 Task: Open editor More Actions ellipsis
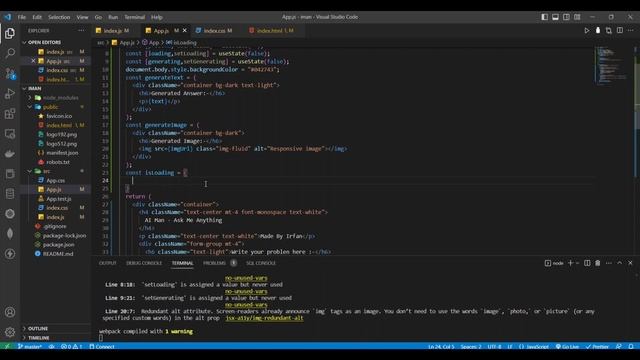(x=631, y=31)
